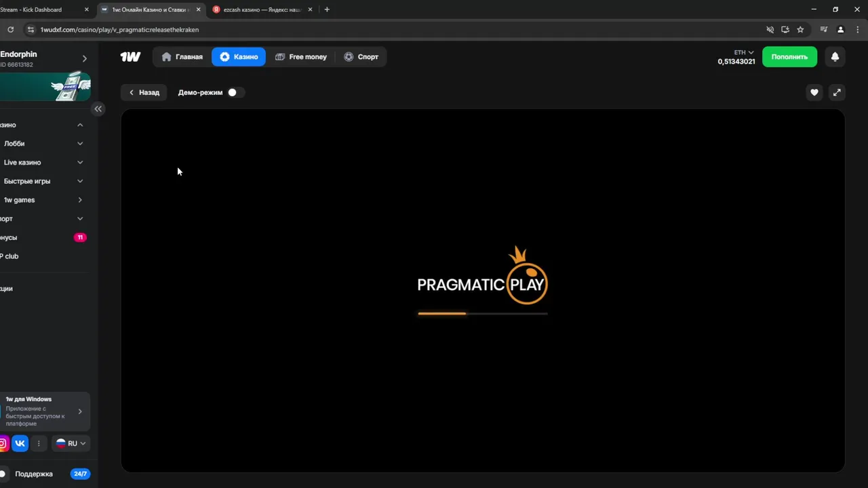868x488 pixels.
Task: Bookmark this page with star icon
Action: (800, 30)
